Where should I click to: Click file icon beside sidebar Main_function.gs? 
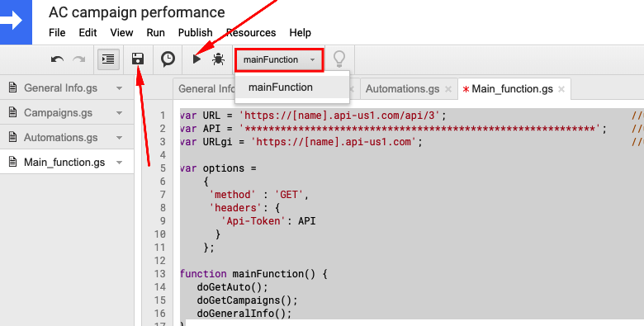pos(12,163)
